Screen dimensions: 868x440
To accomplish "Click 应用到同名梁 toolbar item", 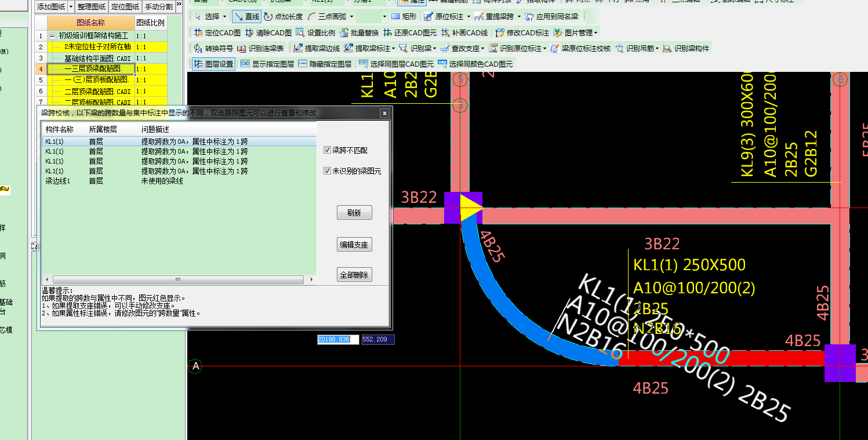I will (551, 17).
